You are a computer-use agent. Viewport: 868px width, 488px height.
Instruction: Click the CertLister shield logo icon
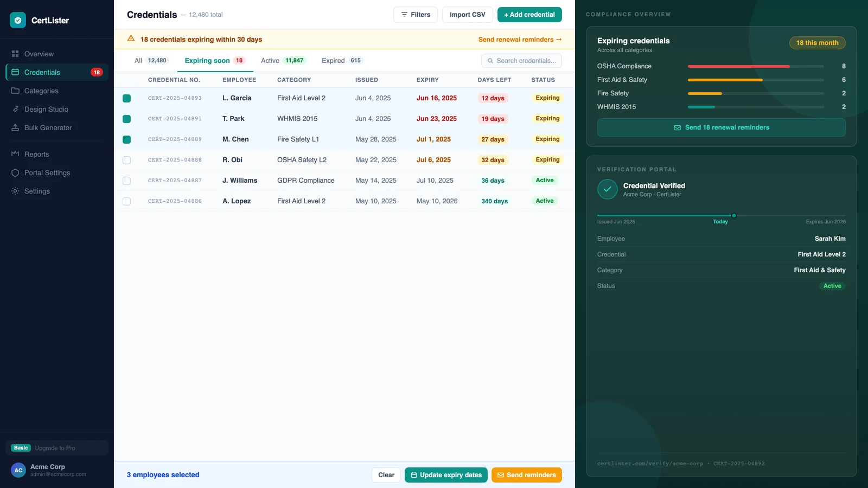click(x=18, y=20)
